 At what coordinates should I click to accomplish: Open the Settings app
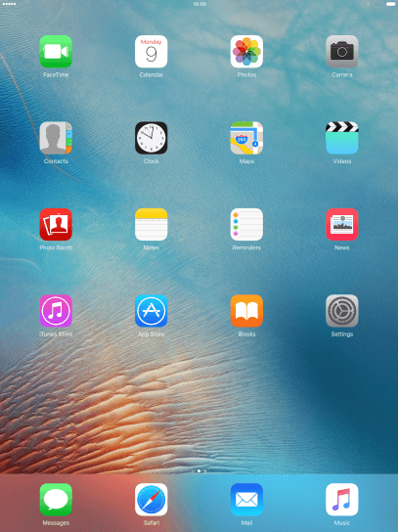click(x=342, y=311)
